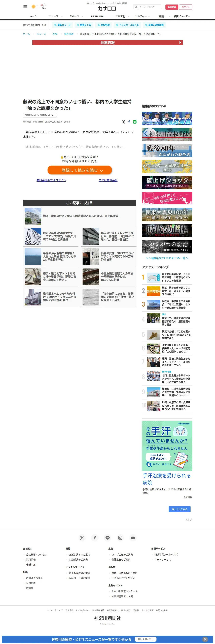This screenshot has height=644, width=215.
Task: Open 平塚の海水浴場 related article thumbnail
Action: click(x=33, y=256)
